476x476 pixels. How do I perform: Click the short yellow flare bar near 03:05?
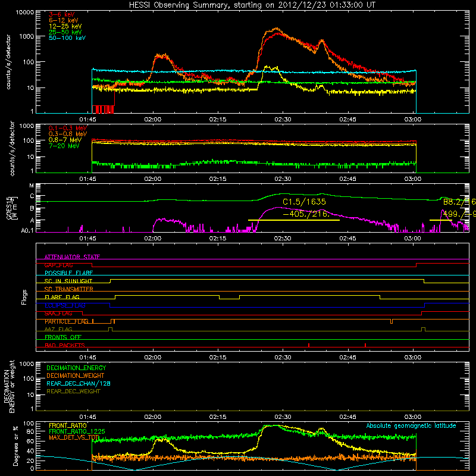click(x=441, y=220)
